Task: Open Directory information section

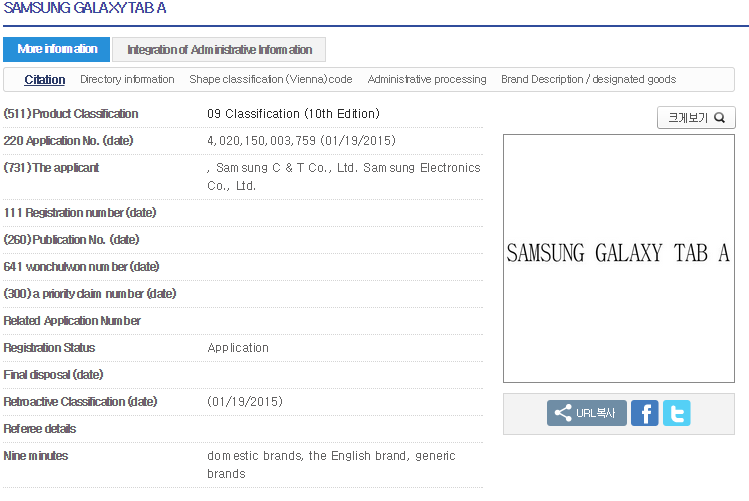Action: (127, 79)
